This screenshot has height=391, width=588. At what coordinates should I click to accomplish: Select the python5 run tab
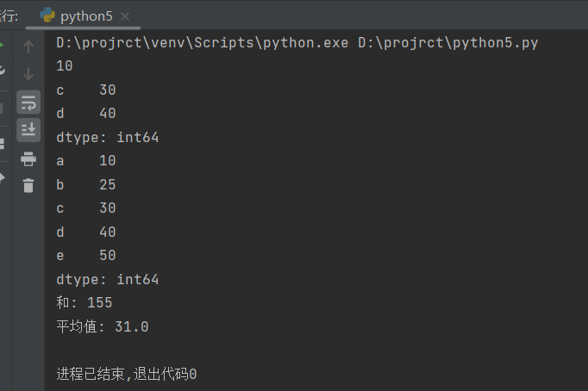point(86,16)
